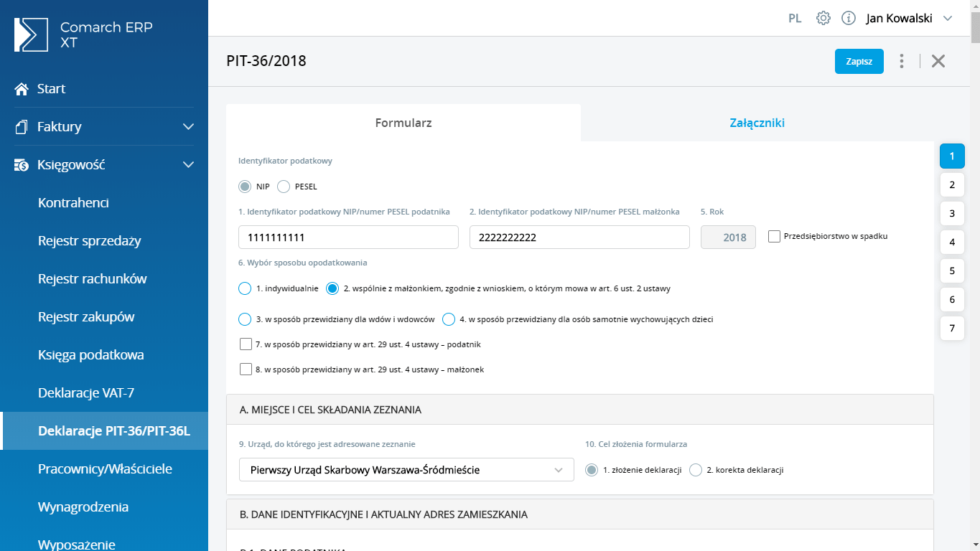Choose the '1. indywidualnie' taxation option
Image resolution: width=980 pixels, height=551 pixels.
point(245,288)
